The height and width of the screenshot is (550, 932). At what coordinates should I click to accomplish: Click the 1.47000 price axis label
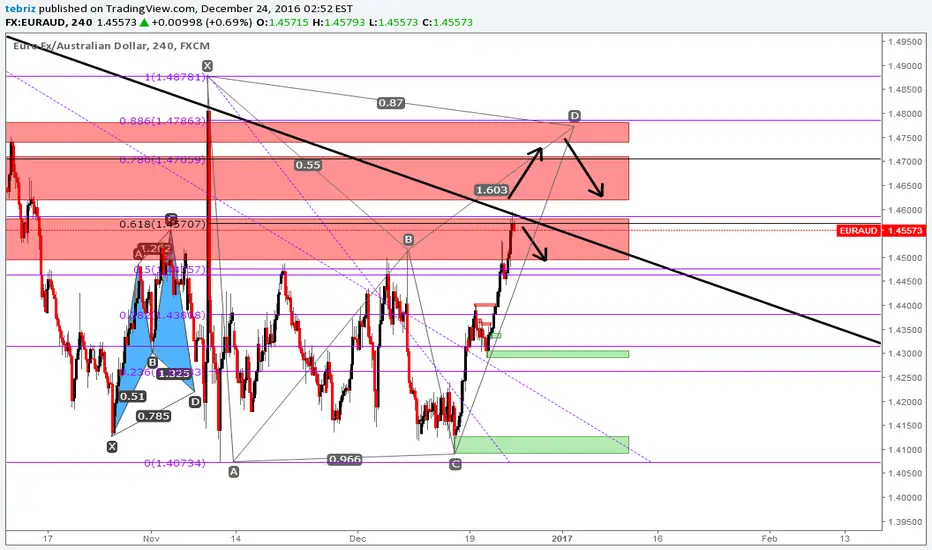905,162
